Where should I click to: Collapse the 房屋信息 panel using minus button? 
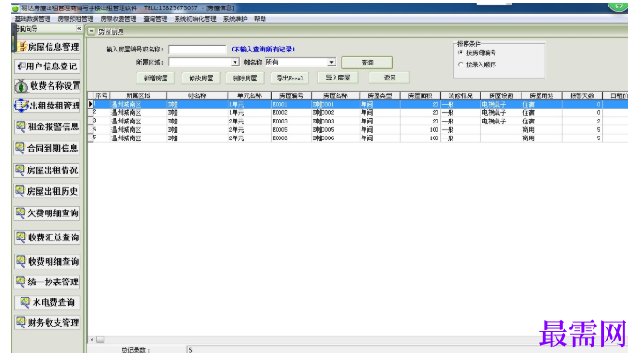92,31
